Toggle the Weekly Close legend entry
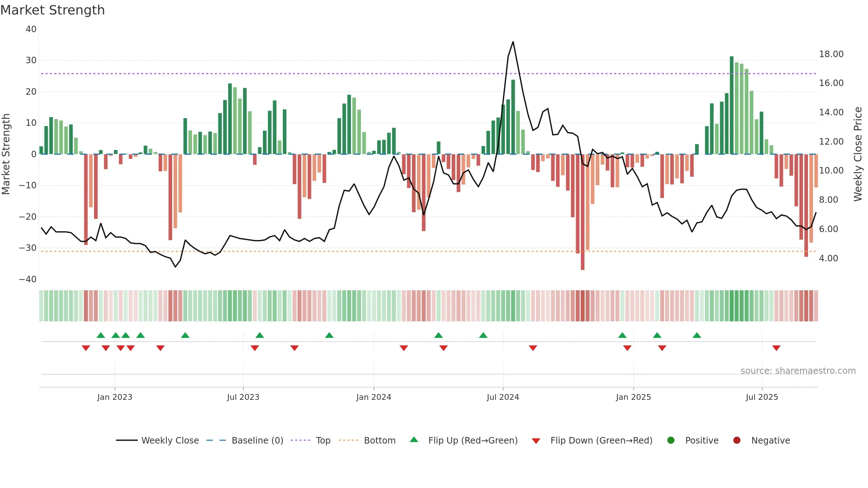This screenshot has width=868, height=488. click(157, 440)
